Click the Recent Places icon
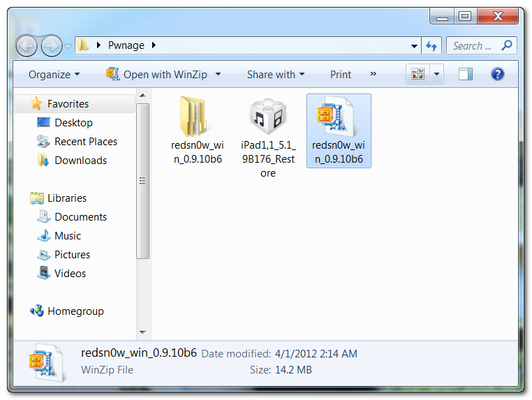 [43, 141]
